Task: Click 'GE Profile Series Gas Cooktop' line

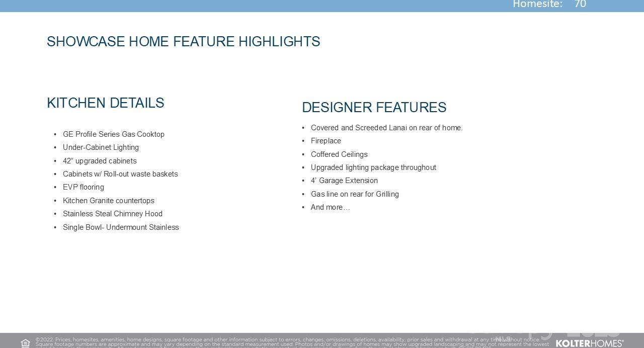Action: pyautogui.click(x=114, y=134)
